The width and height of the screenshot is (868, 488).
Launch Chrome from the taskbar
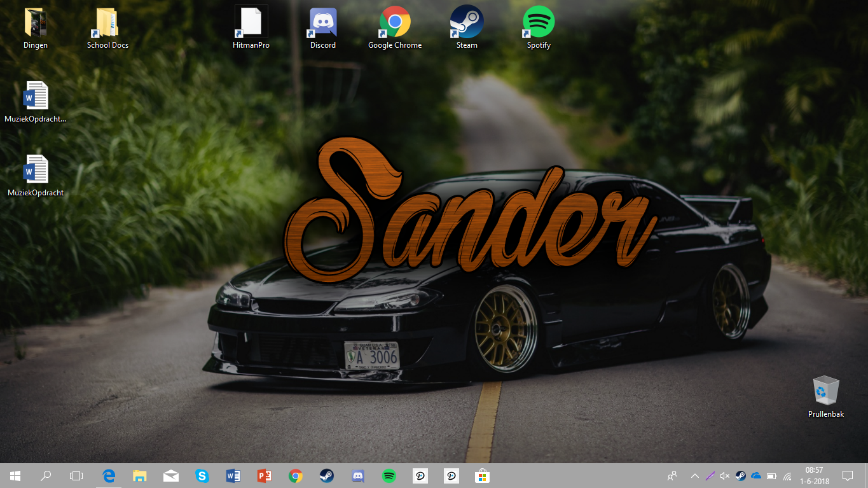[x=296, y=475]
